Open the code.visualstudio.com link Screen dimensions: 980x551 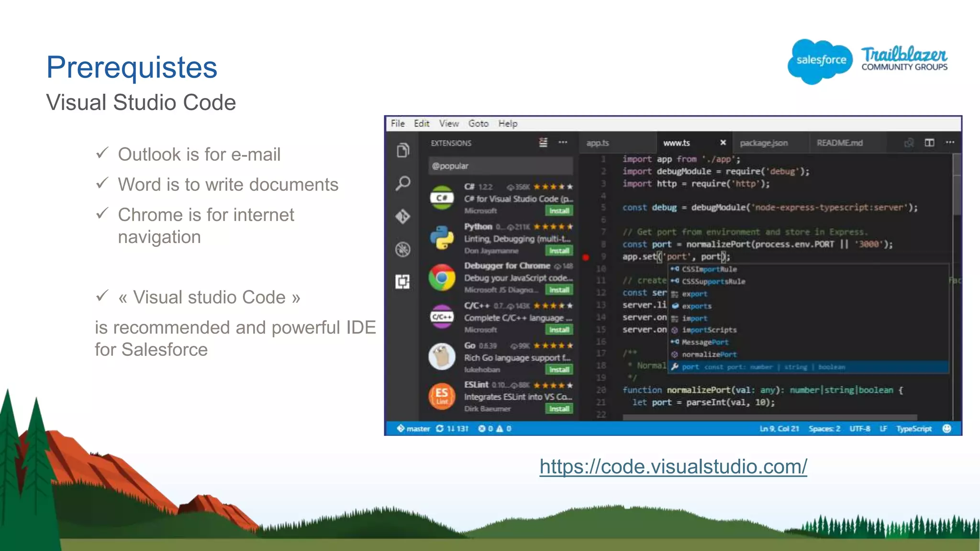673,467
